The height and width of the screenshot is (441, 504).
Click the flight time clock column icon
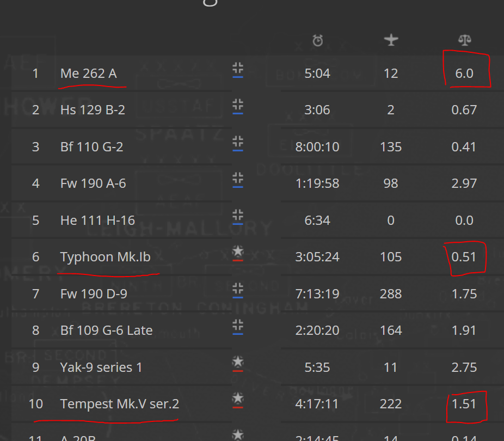317,40
